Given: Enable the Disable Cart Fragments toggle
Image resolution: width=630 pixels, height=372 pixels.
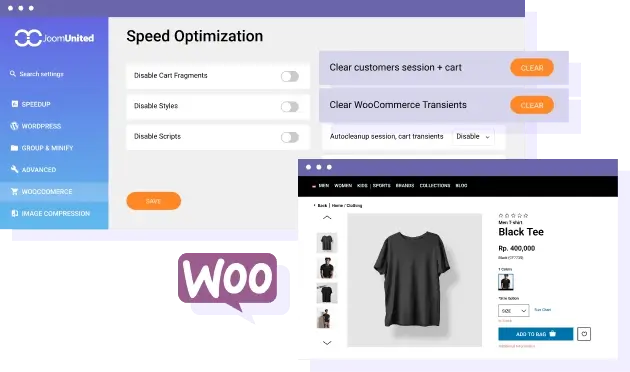Looking at the screenshot, I should 290,76.
